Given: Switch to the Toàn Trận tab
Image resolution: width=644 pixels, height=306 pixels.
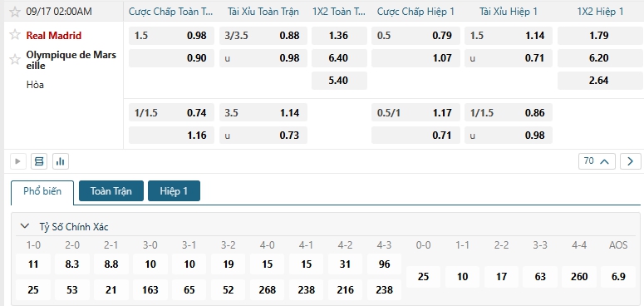Looking at the screenshot, I should 111,191.
